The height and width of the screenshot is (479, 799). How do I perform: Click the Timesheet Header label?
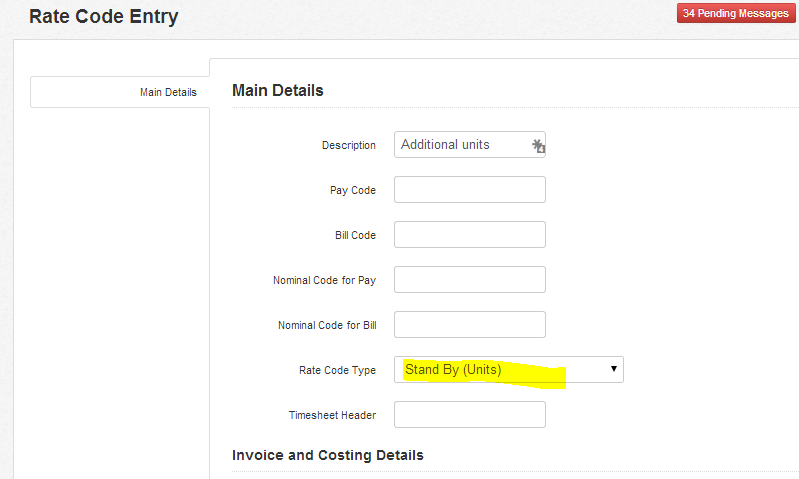click(332, 415)
